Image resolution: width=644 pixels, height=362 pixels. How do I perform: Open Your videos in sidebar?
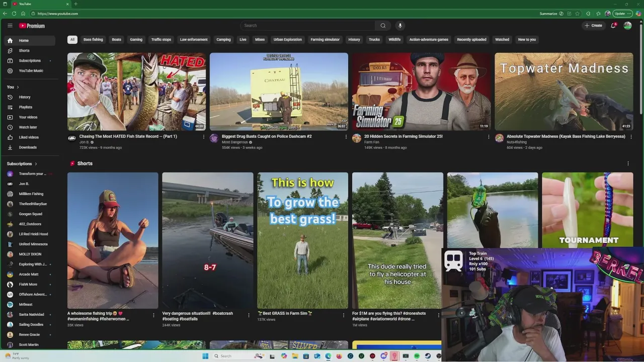tap(30, 117)
